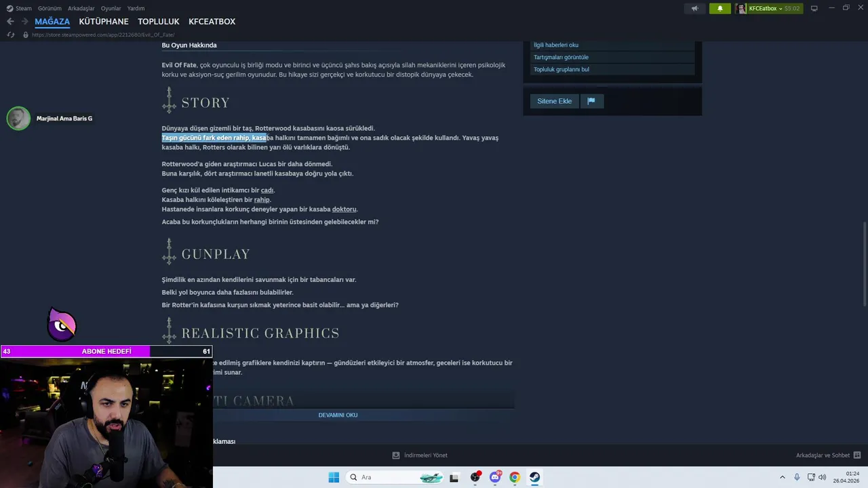The width and height of the screenshot is (868, 488).
Task: Click the Marjinal Ama Baris G avatar
Action: click(x=18, y=119)
